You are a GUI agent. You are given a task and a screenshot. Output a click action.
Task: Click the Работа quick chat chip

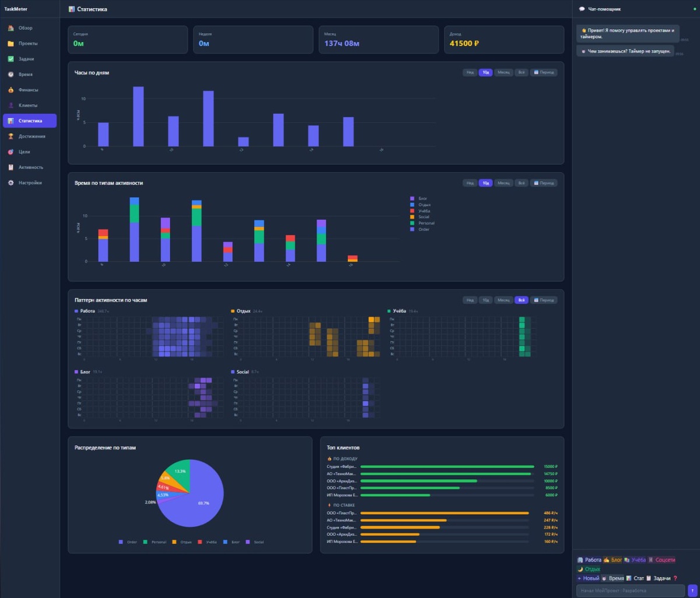[x=589, y=560]
